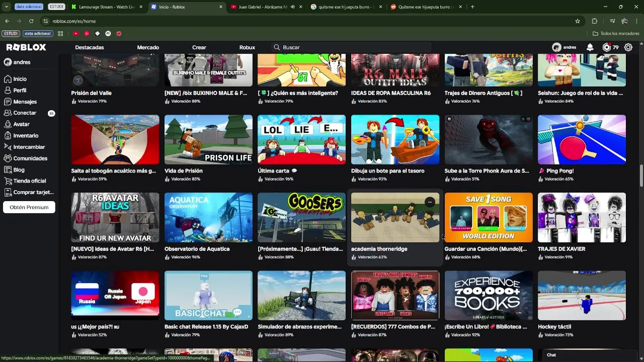Open a new browser tab

(472, 7)
